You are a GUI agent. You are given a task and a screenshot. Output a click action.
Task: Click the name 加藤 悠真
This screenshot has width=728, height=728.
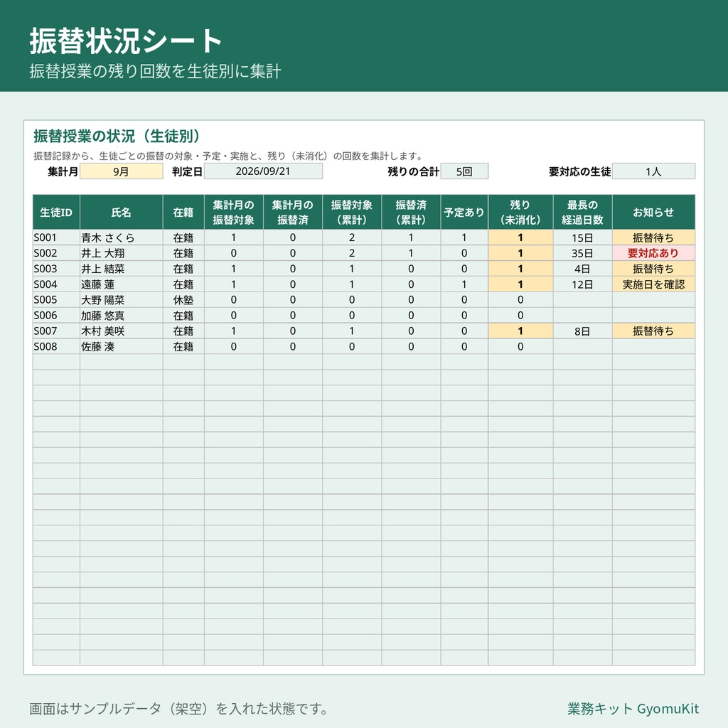pyautogui.click(x=102, y=315)
